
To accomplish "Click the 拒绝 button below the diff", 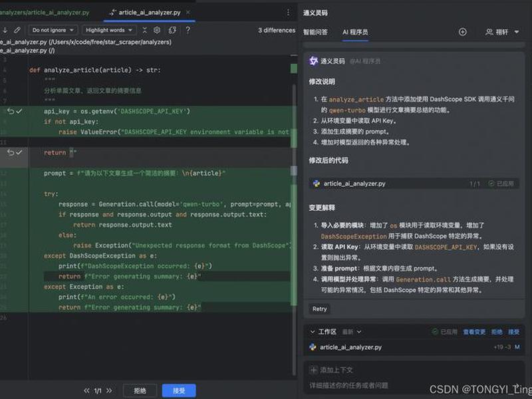I will coord(140,390).
